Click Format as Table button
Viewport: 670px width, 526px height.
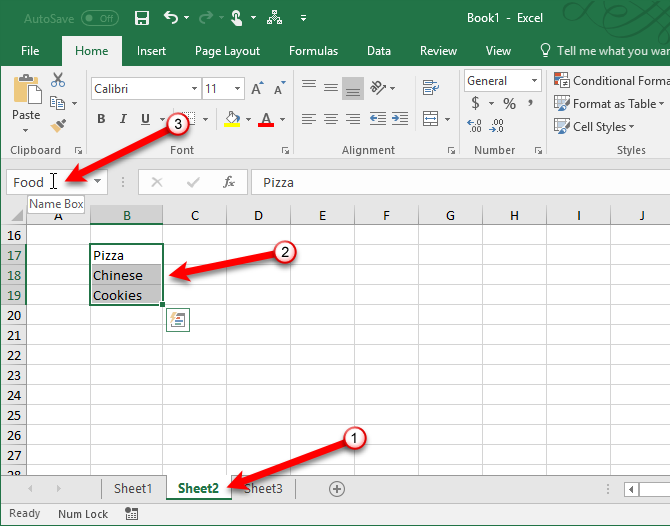pos(613,104)
